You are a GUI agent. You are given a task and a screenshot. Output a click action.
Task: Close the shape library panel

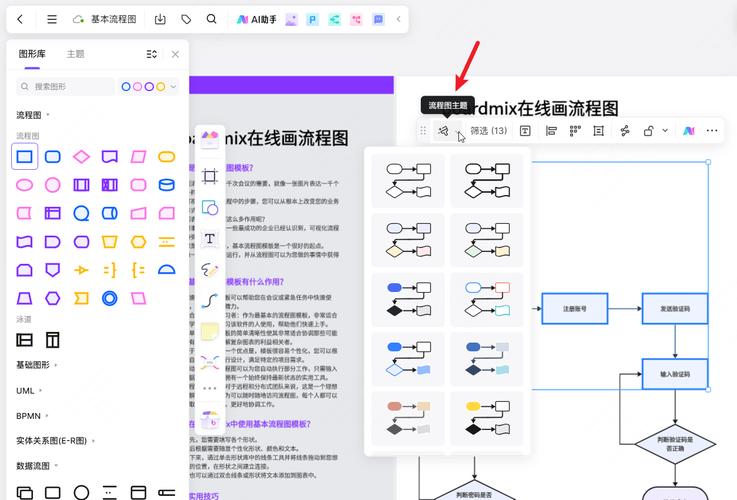(175, 54)
